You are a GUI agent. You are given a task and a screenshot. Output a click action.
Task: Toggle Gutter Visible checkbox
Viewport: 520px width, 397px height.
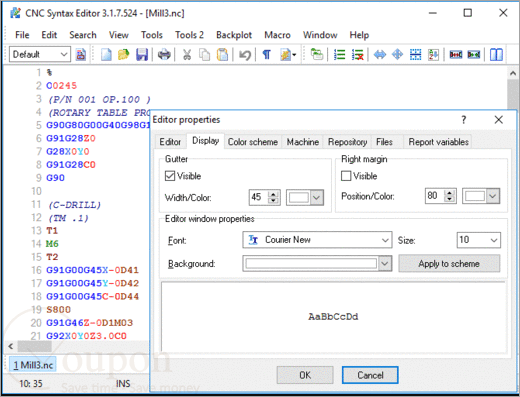tap(170, 176)
